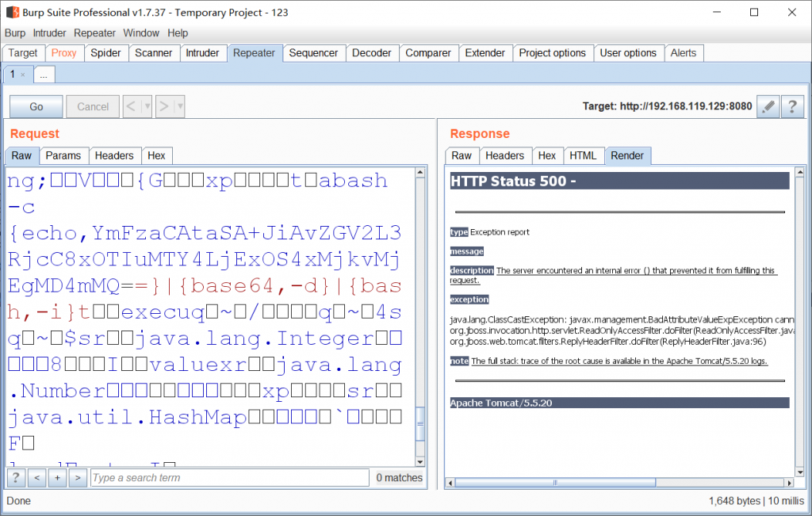The height and width of the screenshot is (516, 812).
Task: Open the Help menu
Action: [x=178, y=33]
